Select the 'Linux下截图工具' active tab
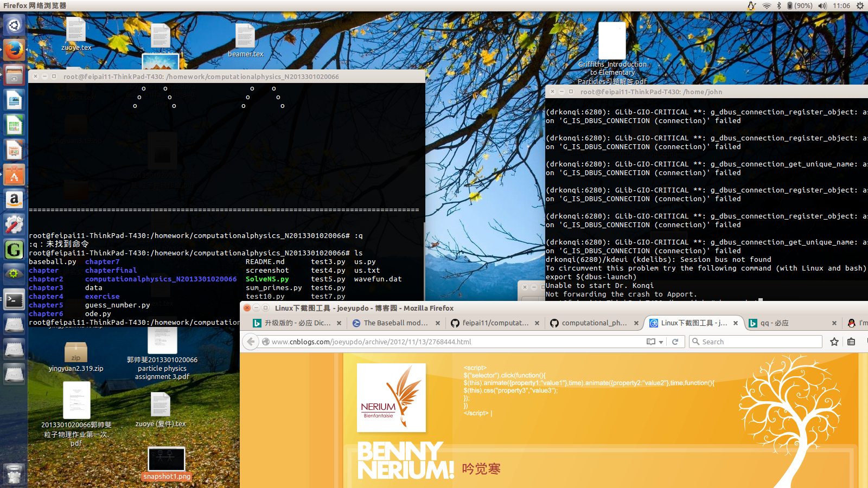The width and height of the screenshot is (868, 488). pos(693,323)
